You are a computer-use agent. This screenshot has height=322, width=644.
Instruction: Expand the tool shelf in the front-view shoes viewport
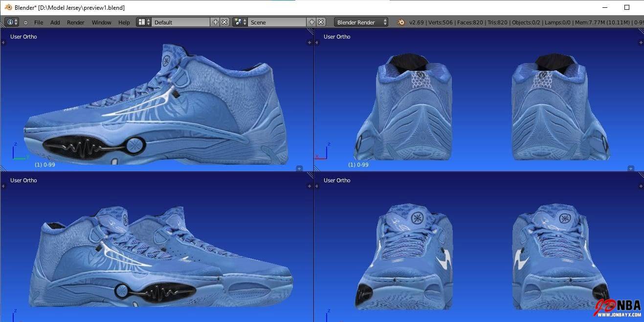(316, 186)
